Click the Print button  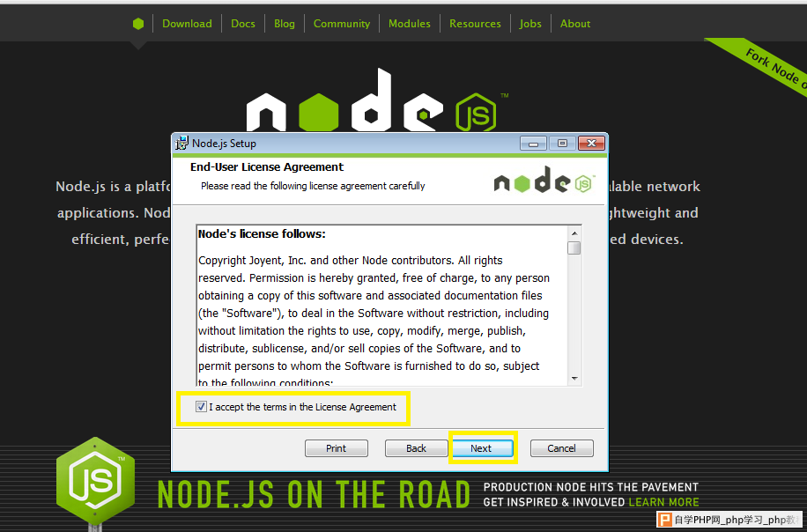336,448
